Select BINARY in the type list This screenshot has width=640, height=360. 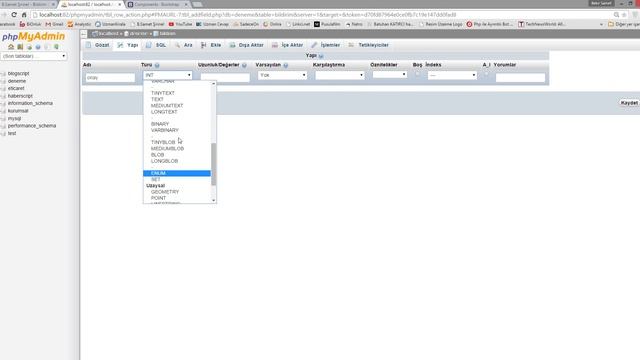pyautogui.click(x=177, y=124)
